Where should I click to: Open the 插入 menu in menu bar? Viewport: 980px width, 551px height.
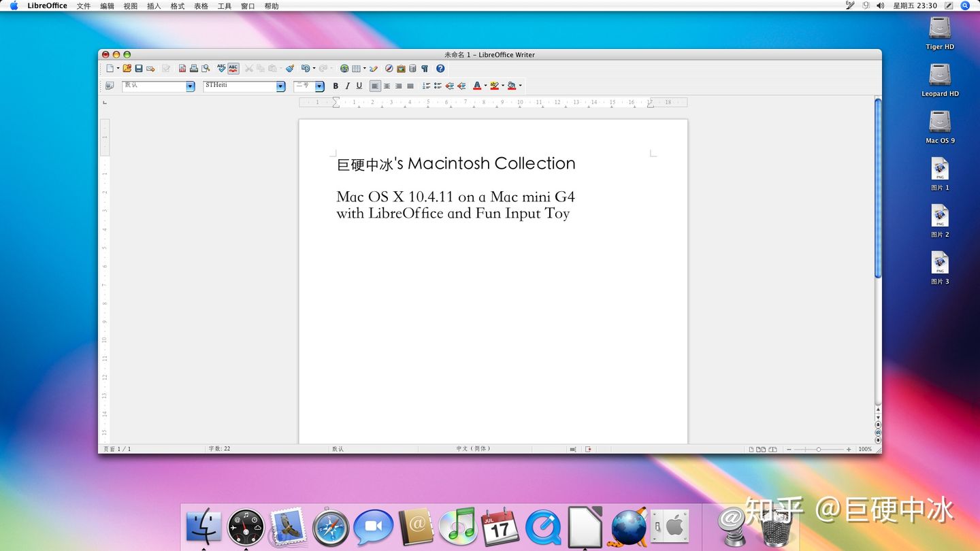point(154,6)
